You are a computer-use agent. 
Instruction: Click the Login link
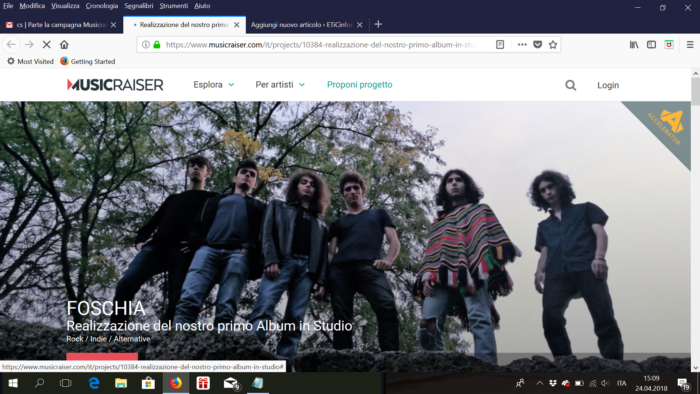click(608, 85)
